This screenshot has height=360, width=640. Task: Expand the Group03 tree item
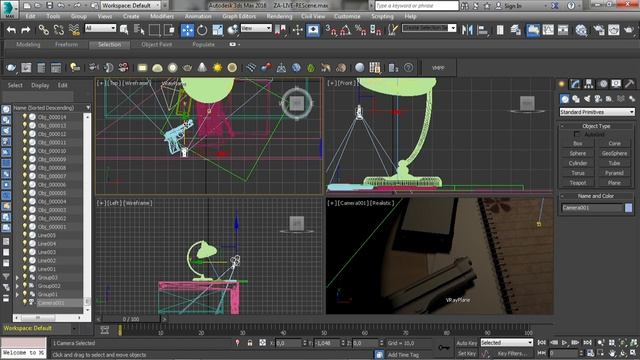(17, 278)
